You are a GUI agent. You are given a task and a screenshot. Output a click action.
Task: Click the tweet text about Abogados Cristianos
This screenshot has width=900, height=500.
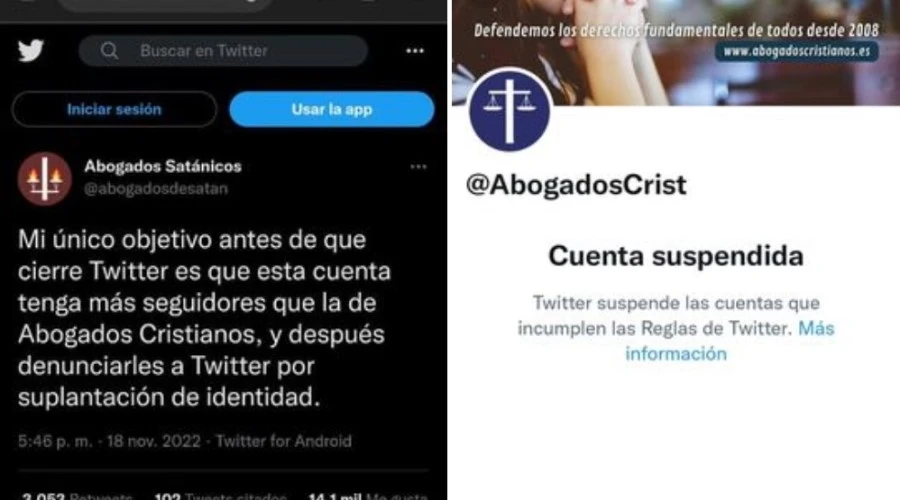pyautogui.click(x=204, y=317)
